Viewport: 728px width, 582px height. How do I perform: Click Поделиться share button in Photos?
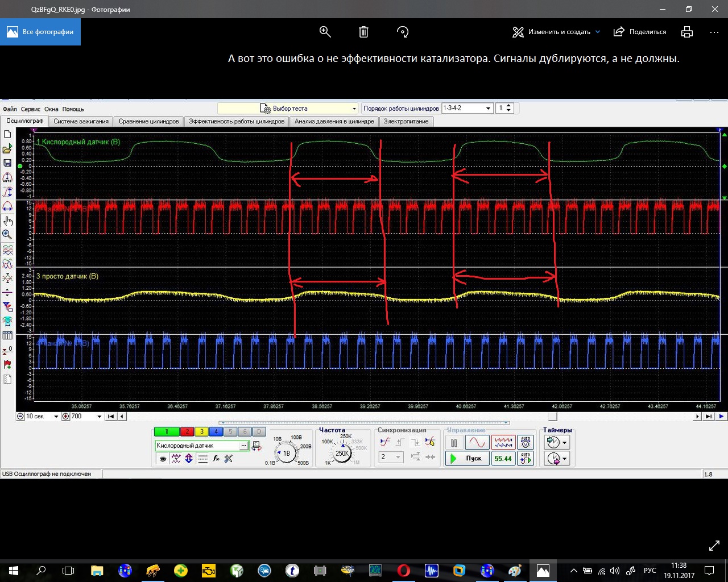coord(640,32)
